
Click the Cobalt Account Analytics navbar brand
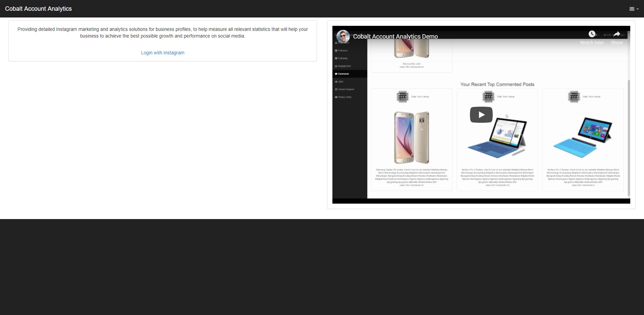(x=38, y=9)
